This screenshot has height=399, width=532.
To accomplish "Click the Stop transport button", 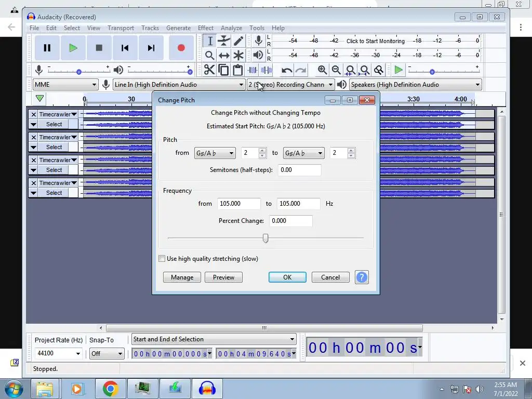I will 99,48.
